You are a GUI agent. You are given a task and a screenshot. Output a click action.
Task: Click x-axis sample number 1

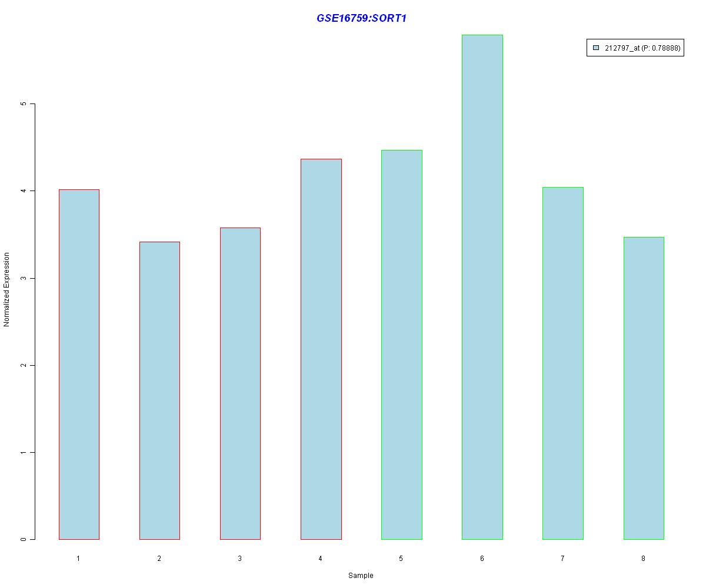78,558
